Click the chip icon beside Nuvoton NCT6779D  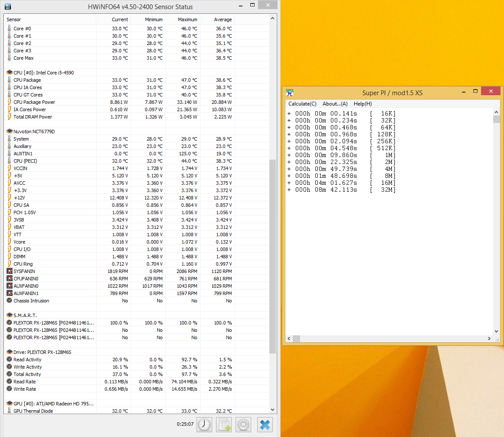point(10,132)
